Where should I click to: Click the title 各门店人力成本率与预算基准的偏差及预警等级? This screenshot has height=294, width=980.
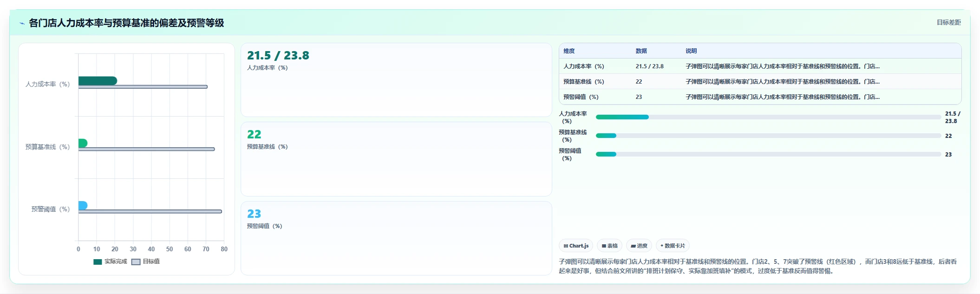(x=126, y=23)
